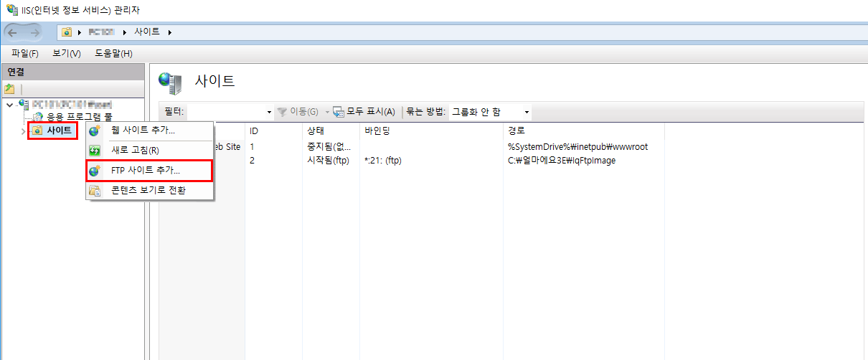Sort sites by the 상태 column header
Image resolution: width=868 pixels, height=360 pixels.
click(316, 131)
